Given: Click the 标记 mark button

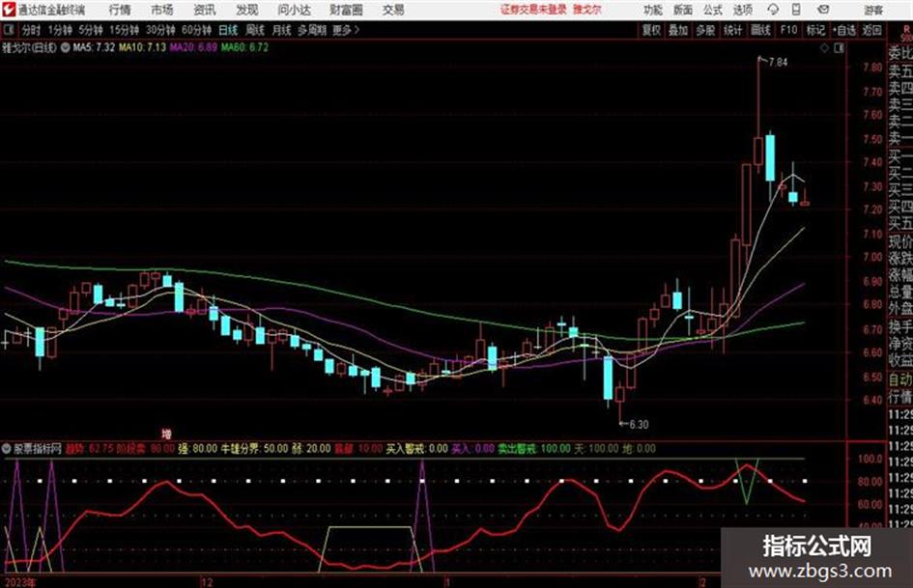Looking at the screenshot, I should pos(815,30).
